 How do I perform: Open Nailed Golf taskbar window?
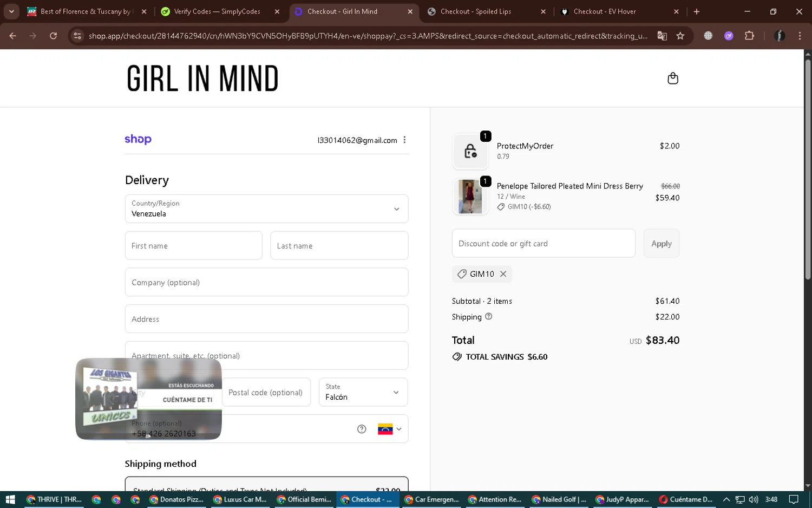[x=559, y=499]
